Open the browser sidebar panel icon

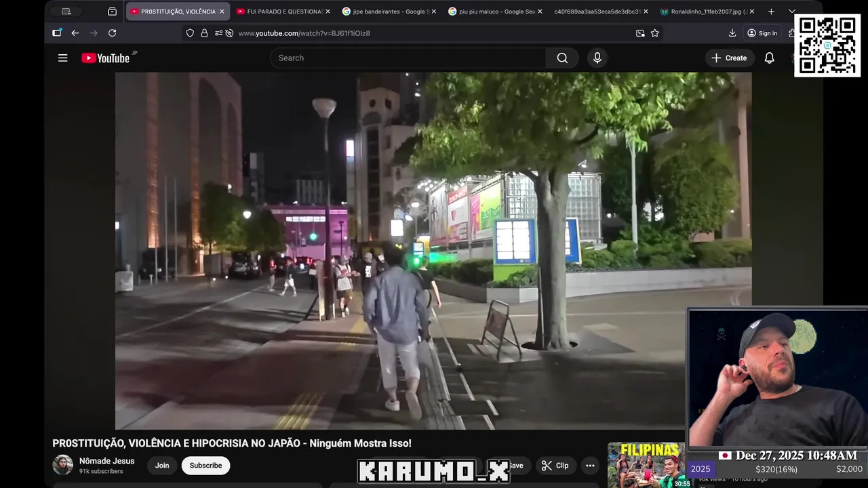click(57, 33)
